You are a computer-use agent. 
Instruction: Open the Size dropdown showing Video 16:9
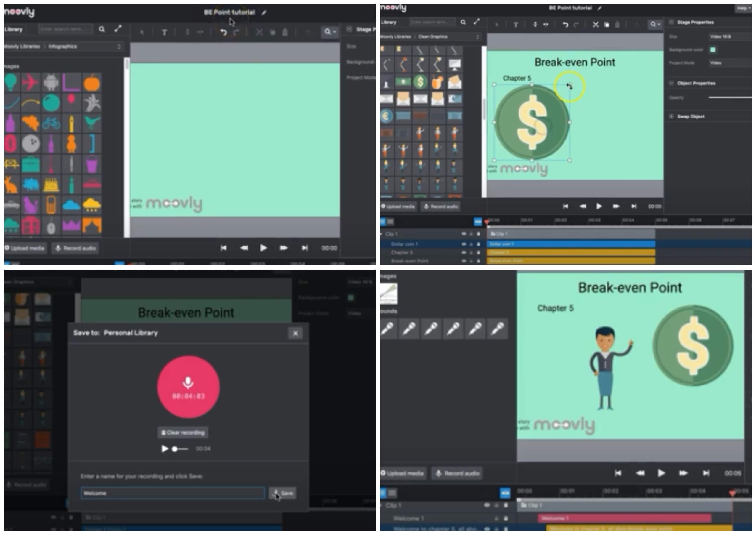[x=730, y=36]
